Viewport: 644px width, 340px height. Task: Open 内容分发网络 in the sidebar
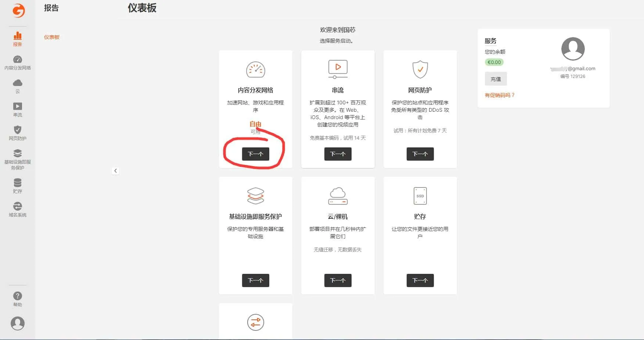pos(18,62)
